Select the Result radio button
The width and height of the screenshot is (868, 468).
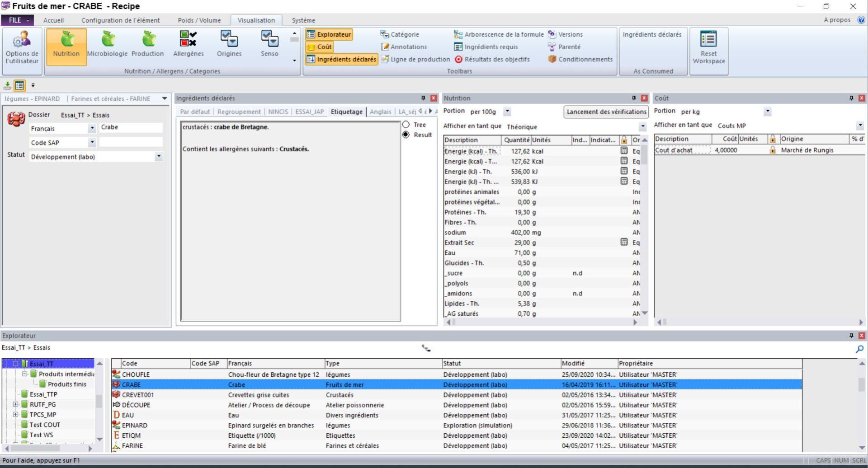tap(406, 134)
